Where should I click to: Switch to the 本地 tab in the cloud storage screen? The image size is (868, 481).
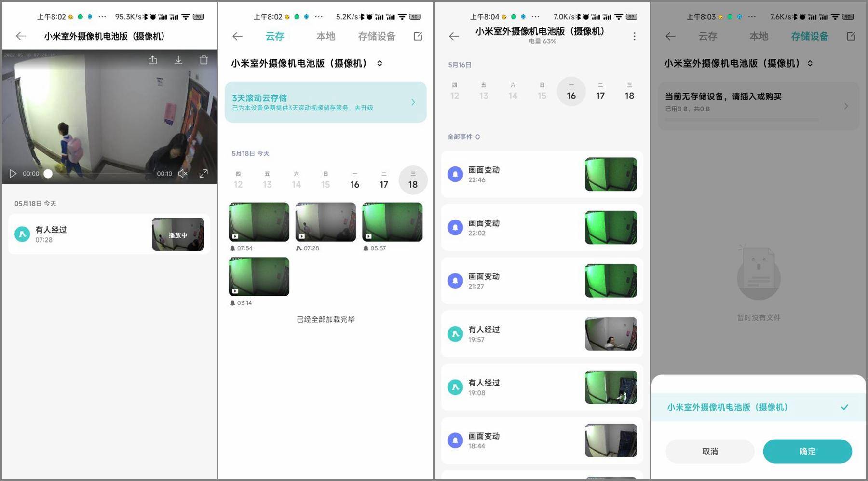click(x=325, y=36)
